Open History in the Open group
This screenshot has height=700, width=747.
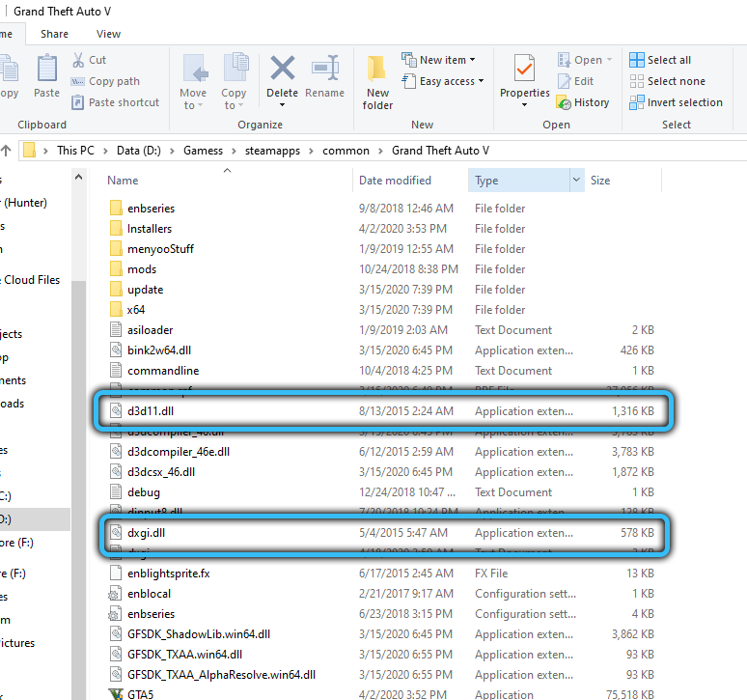[x=583, y=102]
